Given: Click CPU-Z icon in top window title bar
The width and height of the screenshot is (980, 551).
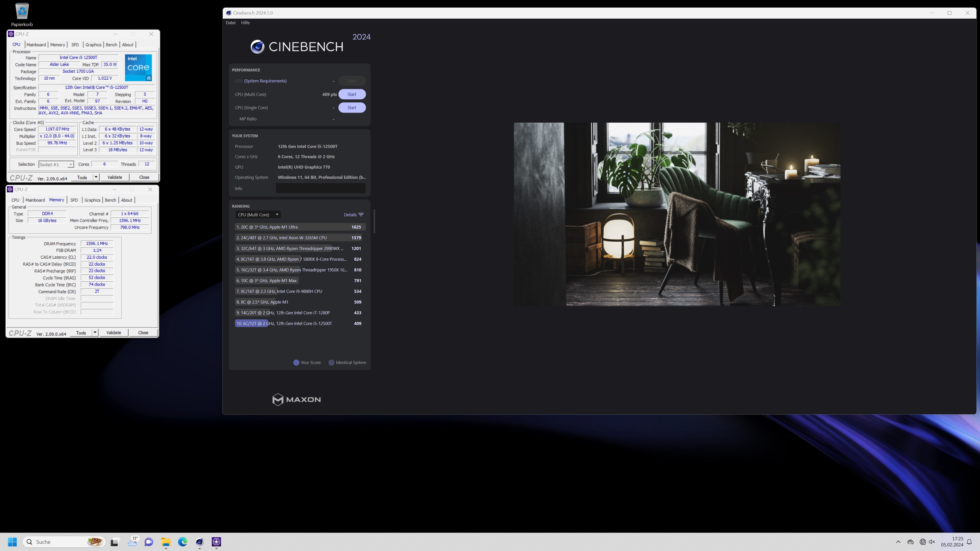Looking at the screenshot, I should coord(11,34).
